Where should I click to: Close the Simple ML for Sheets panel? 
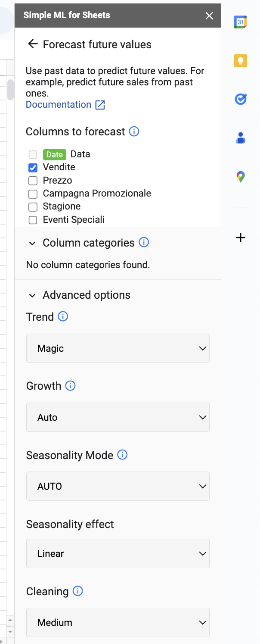coord(209,16)
